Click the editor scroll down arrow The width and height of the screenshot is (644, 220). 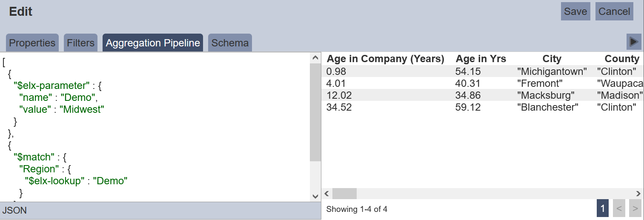click(x=315, y=196)
